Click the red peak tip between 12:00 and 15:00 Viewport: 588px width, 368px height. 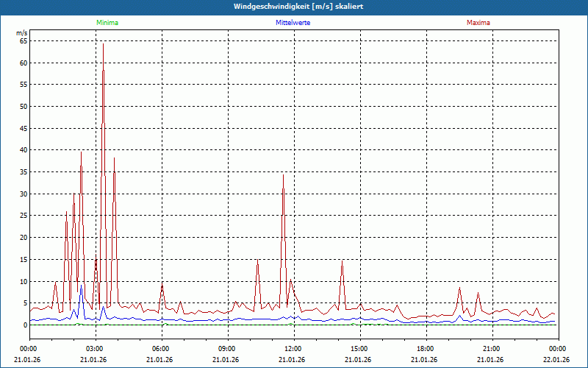click(342, 262)
